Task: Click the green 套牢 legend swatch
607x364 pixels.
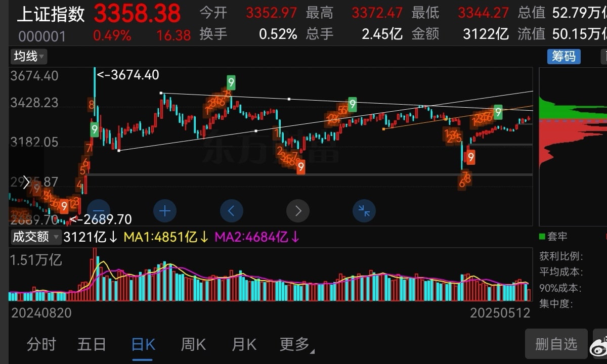Action: 542,236
